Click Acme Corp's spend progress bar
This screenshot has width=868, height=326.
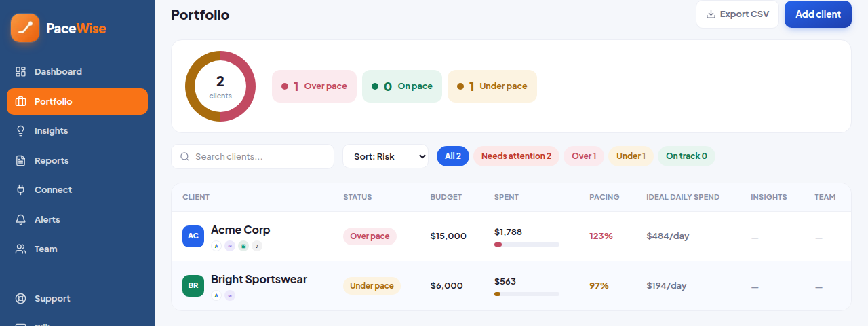point(527,244)
